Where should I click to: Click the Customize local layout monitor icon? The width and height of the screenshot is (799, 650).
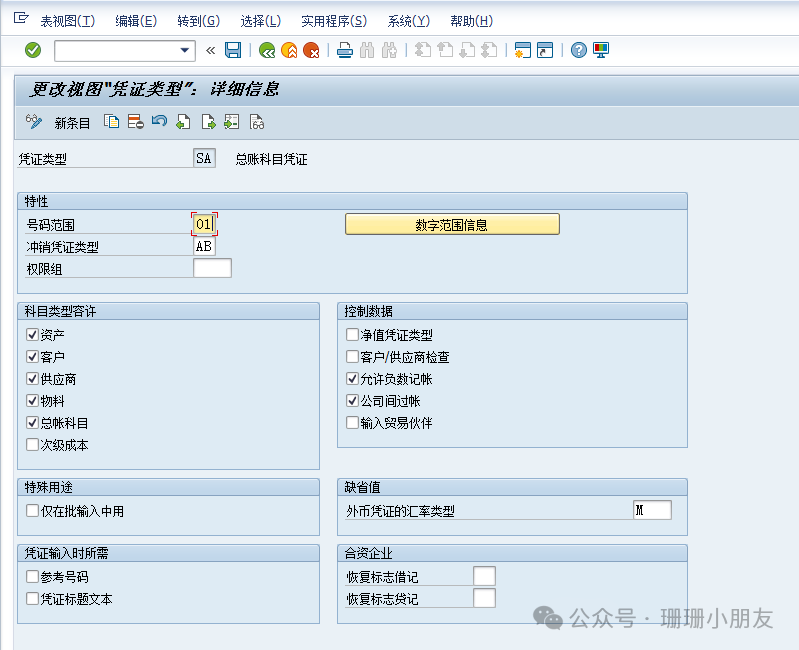coord(601,50)
